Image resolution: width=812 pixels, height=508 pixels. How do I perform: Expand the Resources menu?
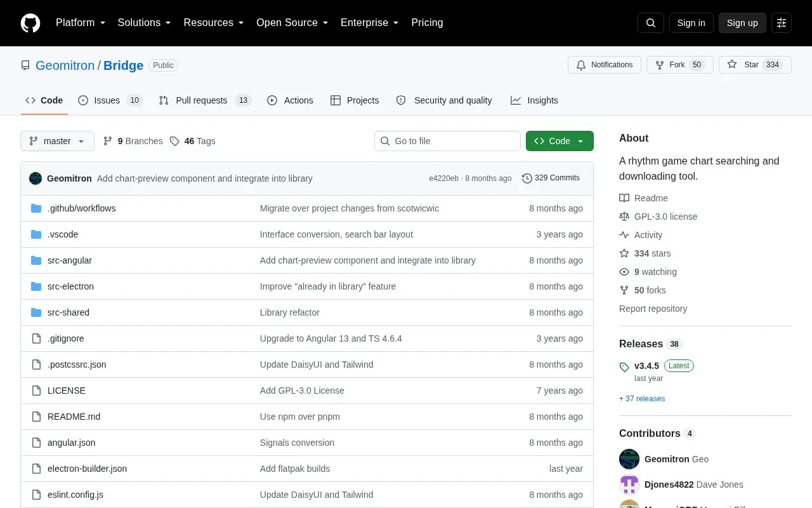click(x=214, y=23)
